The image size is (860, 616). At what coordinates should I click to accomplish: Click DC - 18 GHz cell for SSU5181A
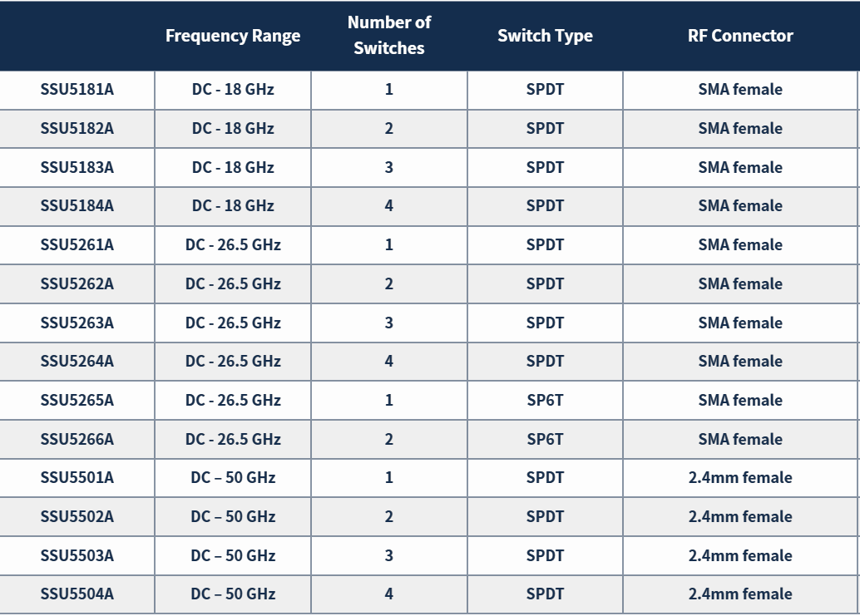click(233, 89)
